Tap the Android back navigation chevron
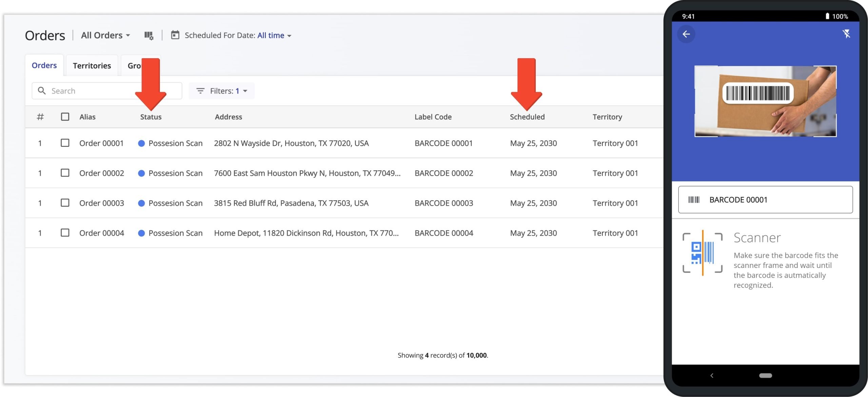Viewport: 868px width, 397px height. (x=712, y=375)
